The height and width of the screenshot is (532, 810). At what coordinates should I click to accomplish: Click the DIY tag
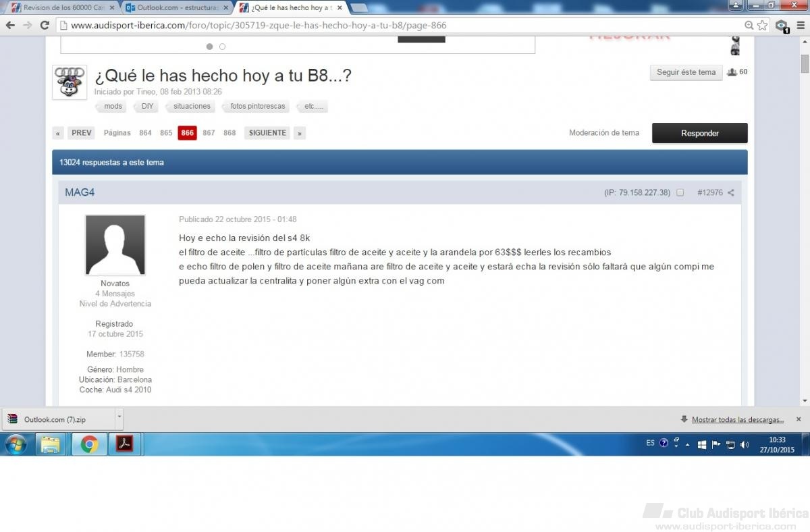pos(147,106)
